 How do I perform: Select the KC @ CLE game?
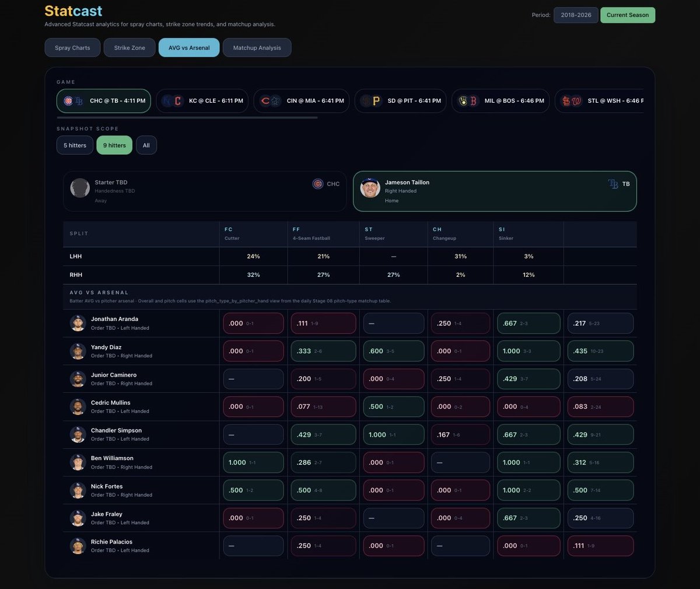[x=202, y=101]
